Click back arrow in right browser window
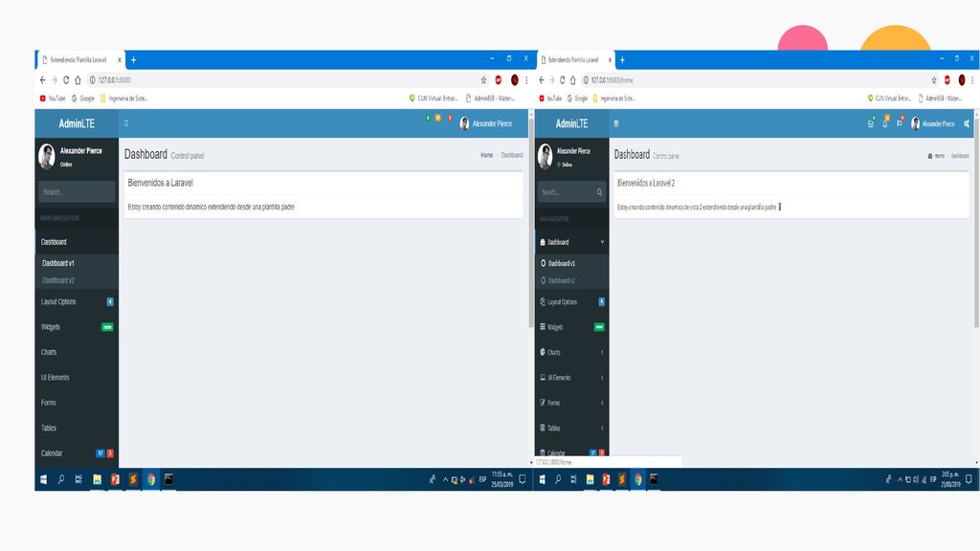 542,80
